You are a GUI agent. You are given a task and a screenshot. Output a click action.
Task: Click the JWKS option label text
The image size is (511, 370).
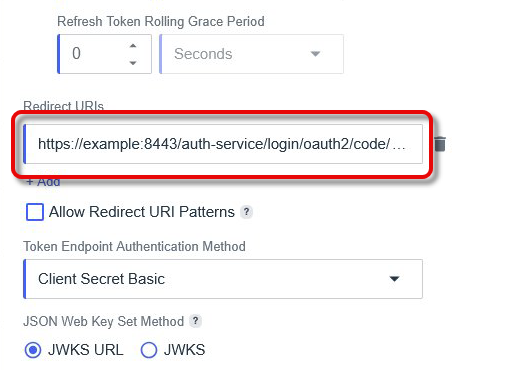(184, 350)
